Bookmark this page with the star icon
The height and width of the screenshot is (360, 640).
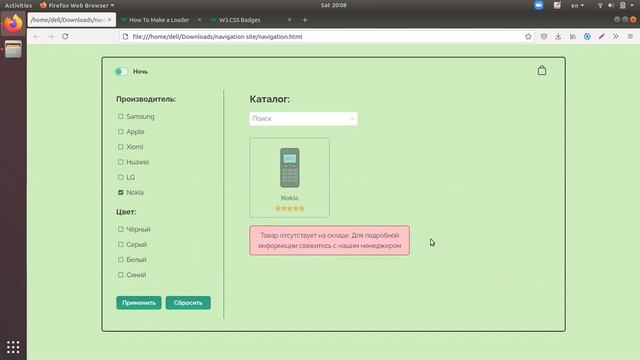[528, 36]
